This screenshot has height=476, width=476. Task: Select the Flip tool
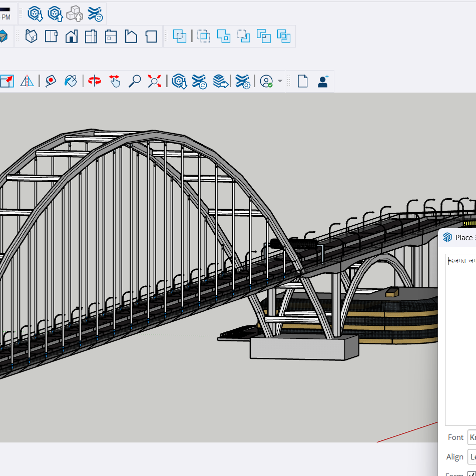[x=27, y=82]
